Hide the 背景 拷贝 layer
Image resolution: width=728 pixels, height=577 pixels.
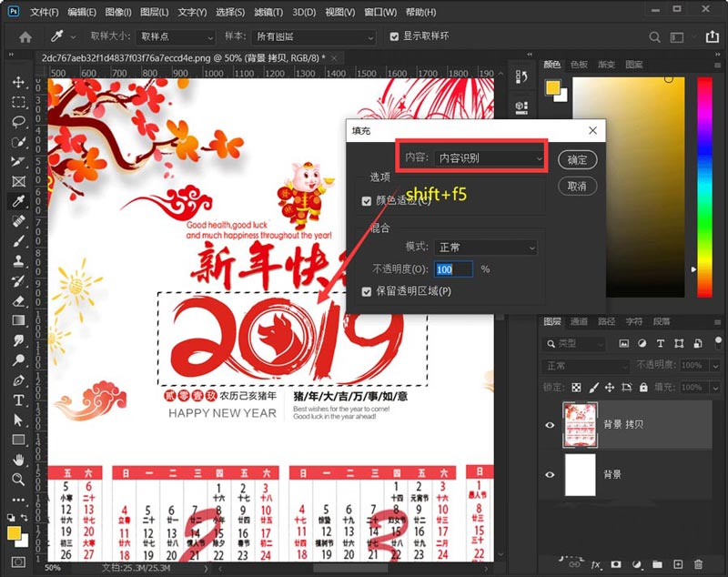click(x=551, y=425)
